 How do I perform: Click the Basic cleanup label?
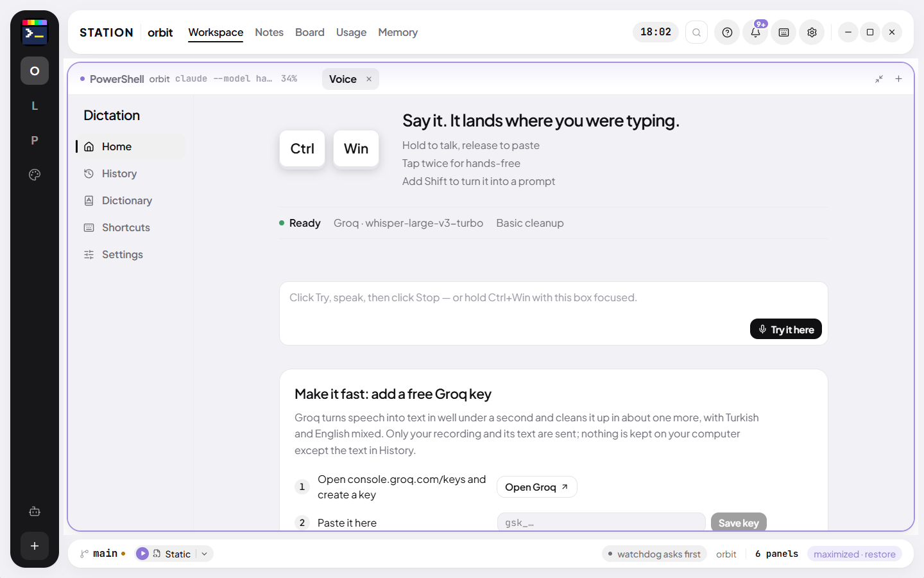tap(530, 223)
